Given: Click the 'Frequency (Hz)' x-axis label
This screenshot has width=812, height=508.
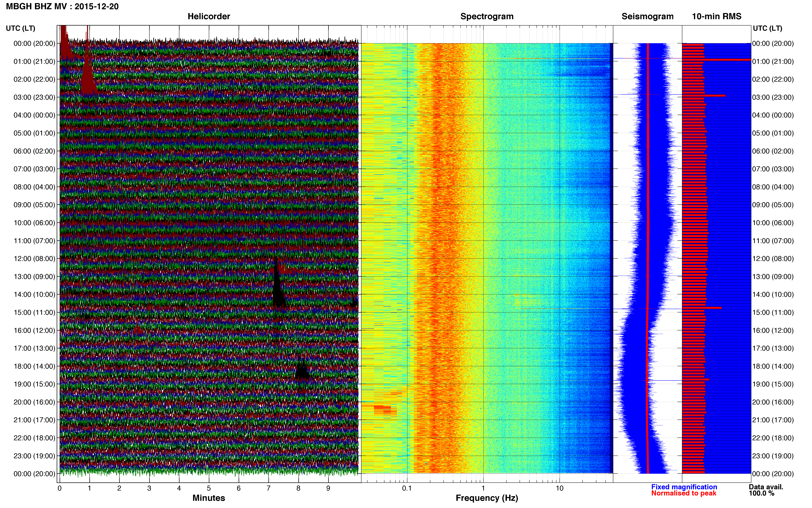Looking at the screenshot, I should tap(487, 498).
